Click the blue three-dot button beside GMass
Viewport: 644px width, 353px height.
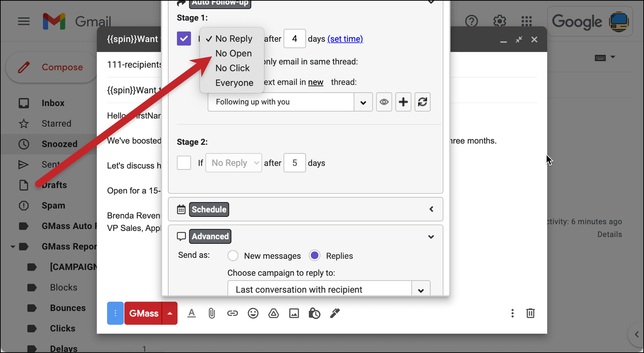coord(115,313)
